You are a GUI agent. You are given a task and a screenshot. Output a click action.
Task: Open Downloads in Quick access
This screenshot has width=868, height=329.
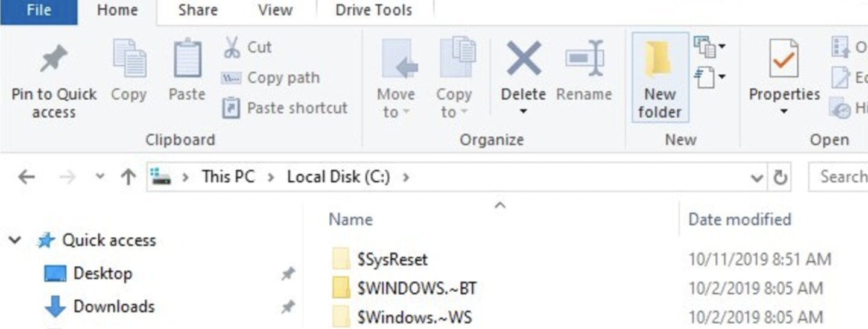(113, 307)
